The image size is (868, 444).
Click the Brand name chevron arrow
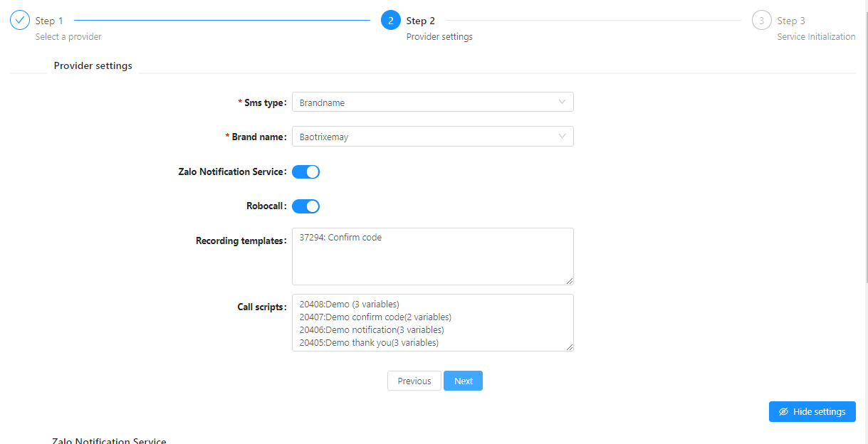[x=562, y=137]
